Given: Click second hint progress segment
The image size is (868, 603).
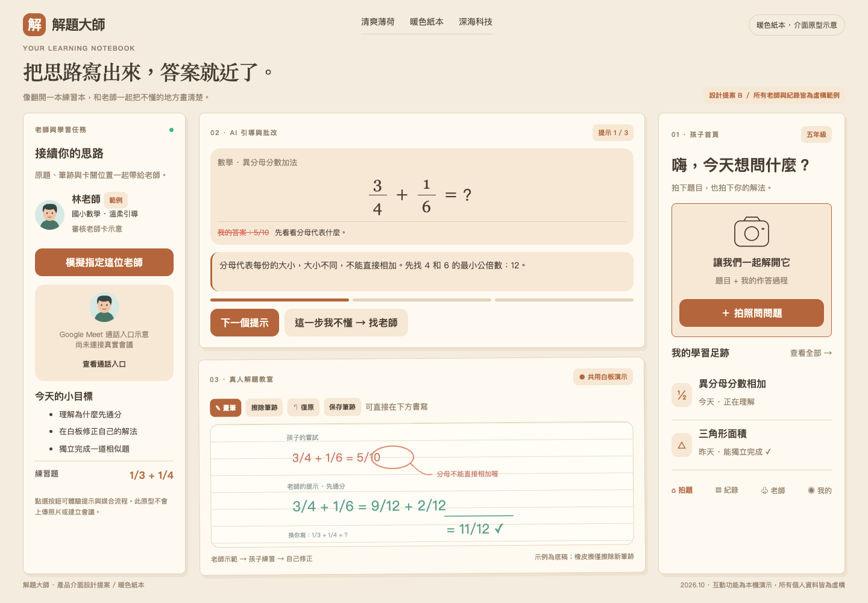Looking at the screenshot, I should tap(422, 300).
